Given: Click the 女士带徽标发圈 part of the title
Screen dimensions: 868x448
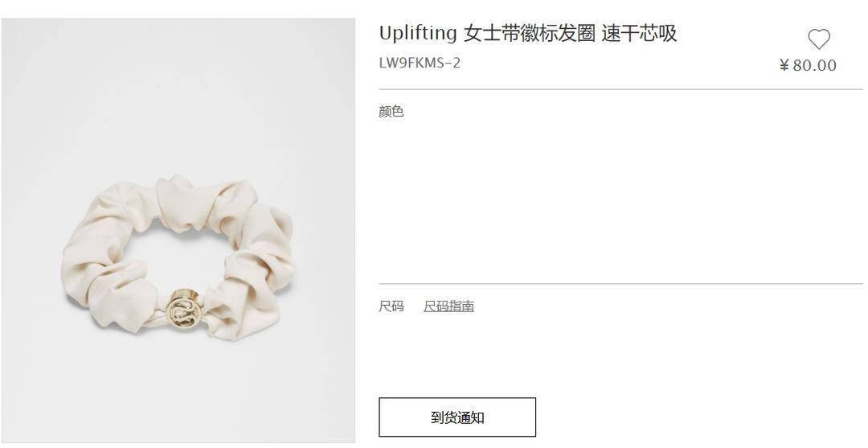Looking at the screenshot, I should click(x=530, y=33).
